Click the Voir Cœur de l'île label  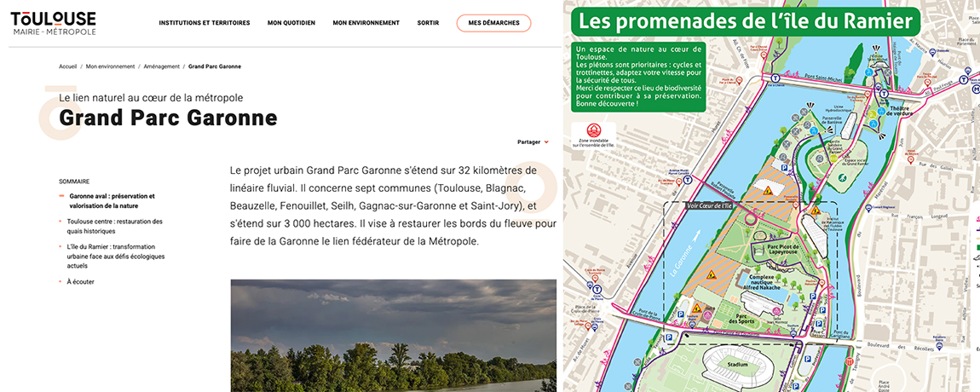pyautogui.click(x=708, y=205)
